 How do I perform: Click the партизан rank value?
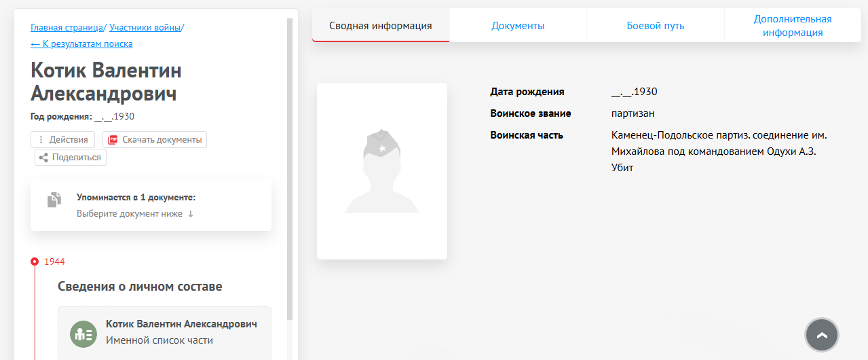pyautogui.click(x=633, y=113)
